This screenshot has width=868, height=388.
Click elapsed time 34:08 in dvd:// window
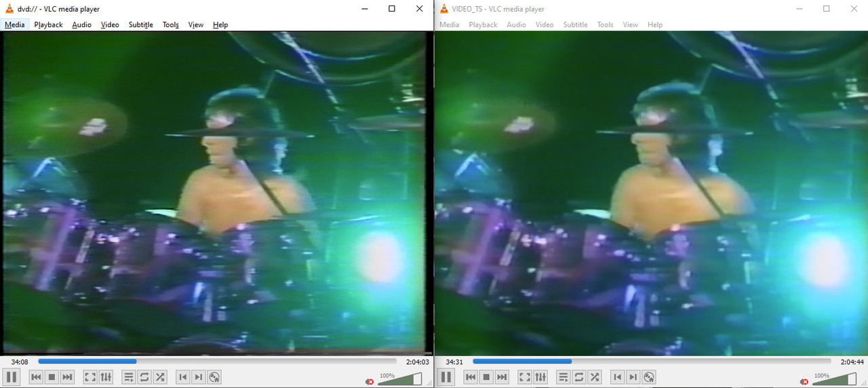[x=20, y=362]
